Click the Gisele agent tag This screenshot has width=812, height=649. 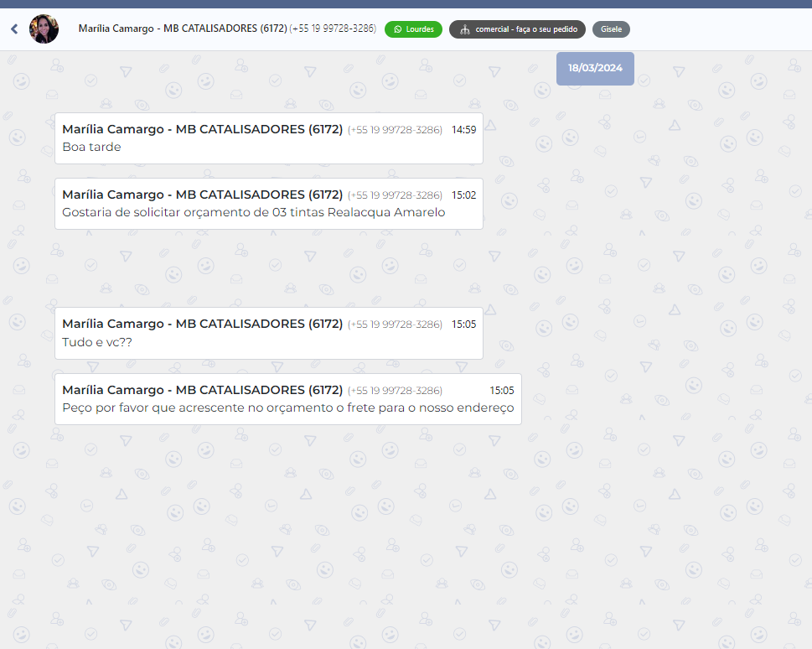(x=611, y=29)
